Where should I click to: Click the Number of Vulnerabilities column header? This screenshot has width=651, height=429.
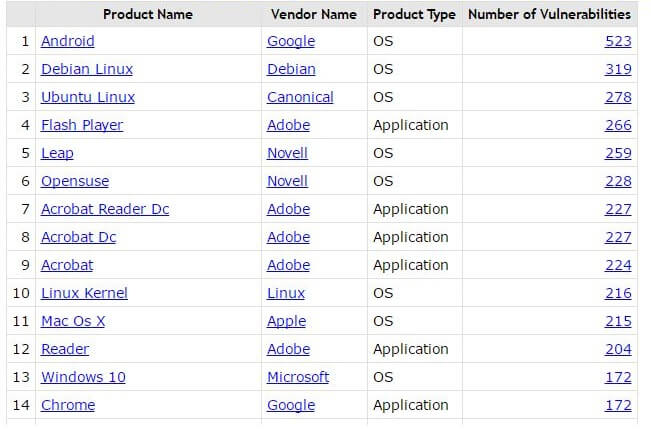pyautogui.click(x=549, y=14)
